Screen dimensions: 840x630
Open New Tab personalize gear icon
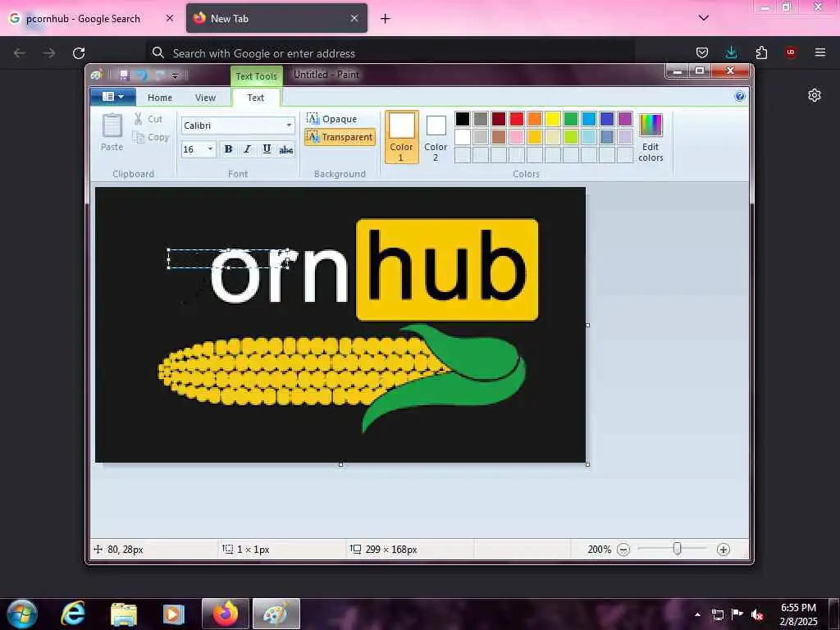tap(815, 95)
